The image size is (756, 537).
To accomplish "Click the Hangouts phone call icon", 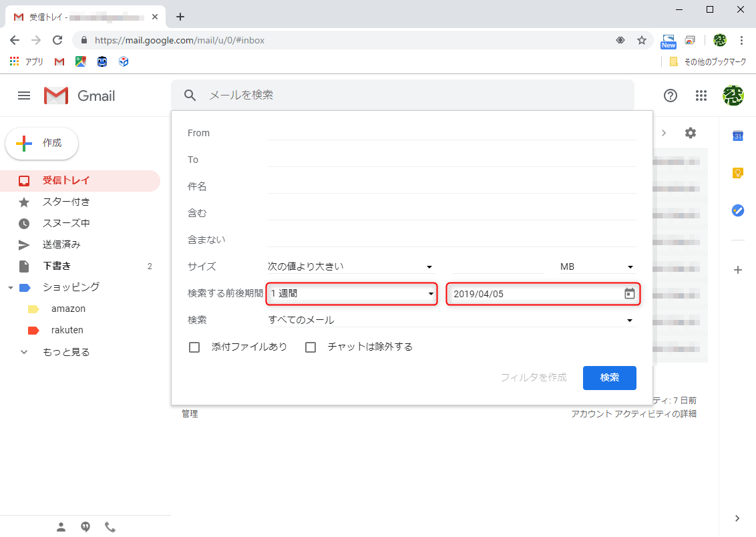I will pos(110,526).
